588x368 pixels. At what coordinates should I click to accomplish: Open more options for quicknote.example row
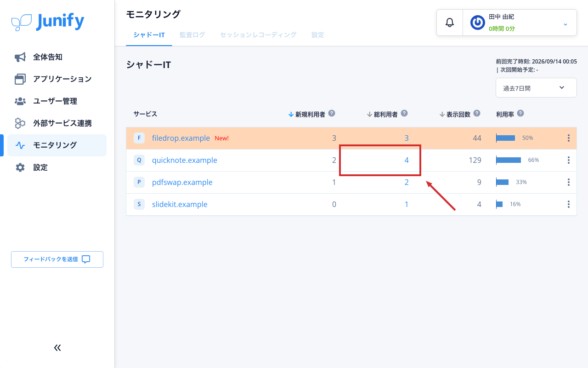[x=569, y=160]
